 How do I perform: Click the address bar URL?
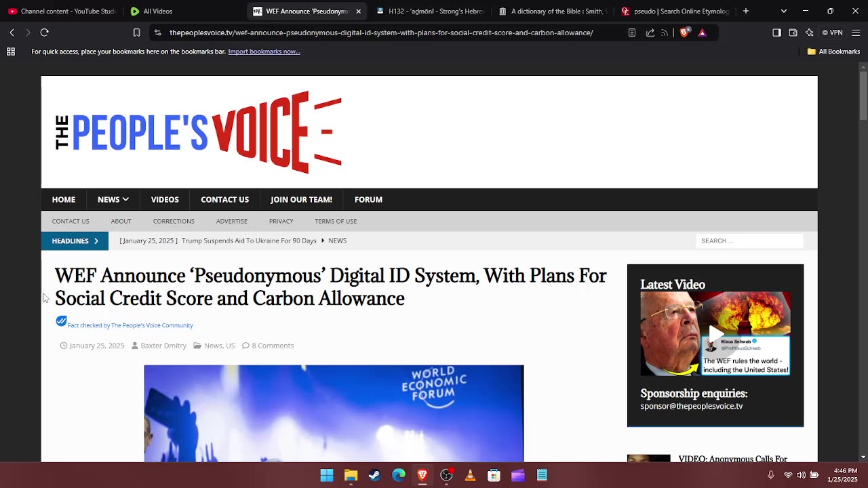pos(381,33)
